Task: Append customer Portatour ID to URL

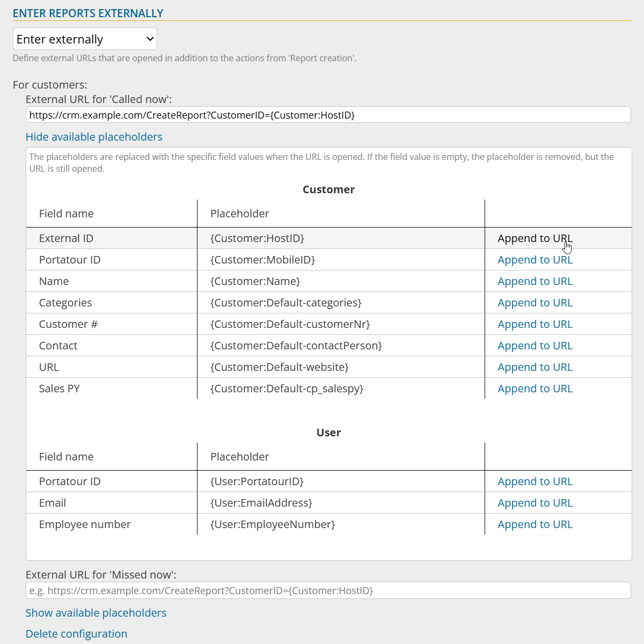Action: click(x=535, y=260)
